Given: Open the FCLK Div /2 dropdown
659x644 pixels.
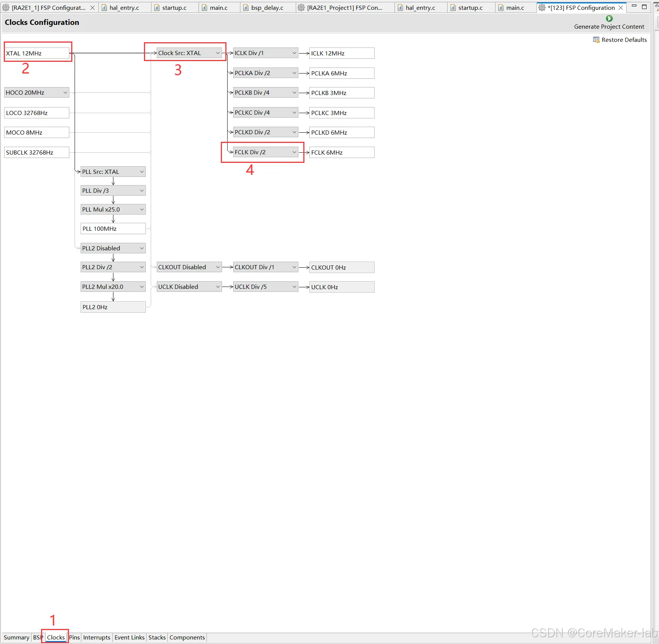Looking at the screenshot, I should [x=294, y=152].
